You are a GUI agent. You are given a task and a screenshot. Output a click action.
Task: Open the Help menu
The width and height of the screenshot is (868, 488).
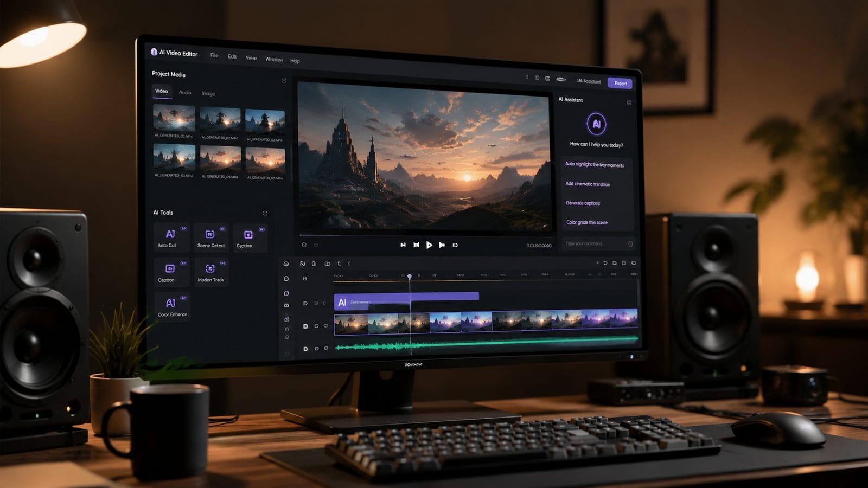coord(295,61)
